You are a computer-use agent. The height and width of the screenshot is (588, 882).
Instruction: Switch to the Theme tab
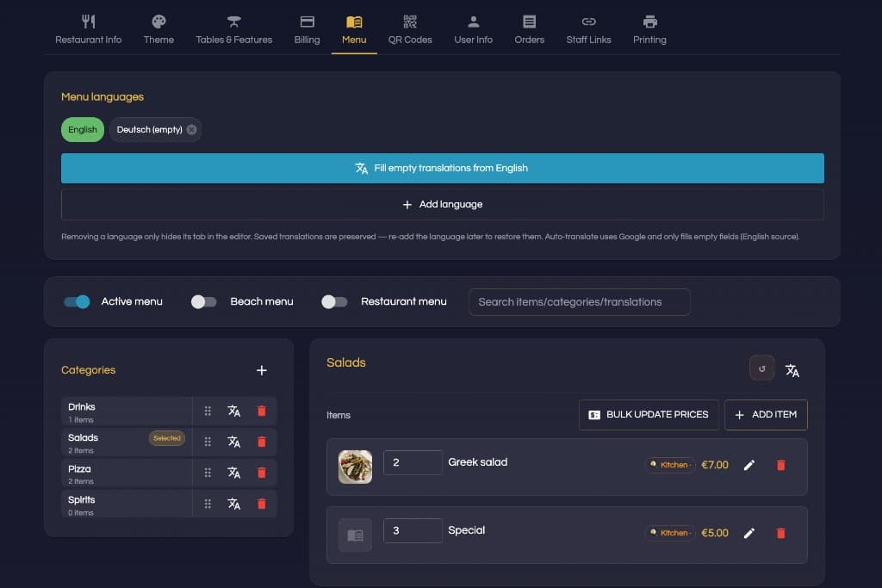(x=158, y=30)
